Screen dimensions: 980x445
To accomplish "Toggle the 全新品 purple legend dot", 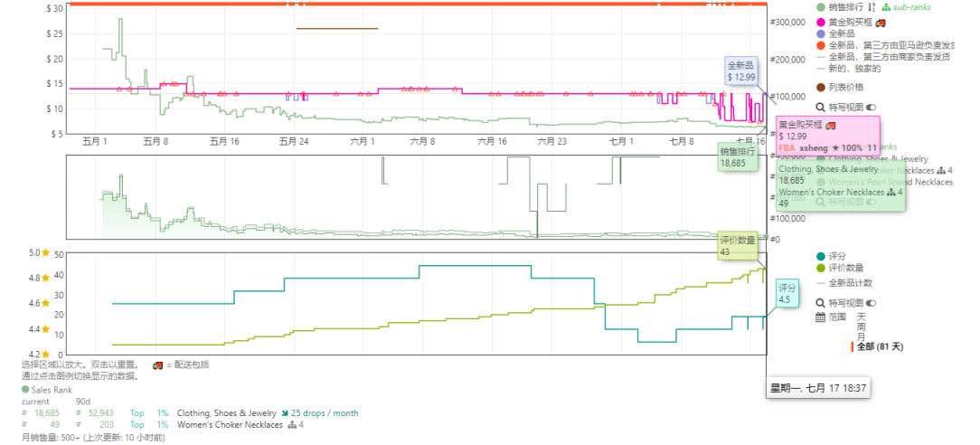I will [x=821, y=33].
